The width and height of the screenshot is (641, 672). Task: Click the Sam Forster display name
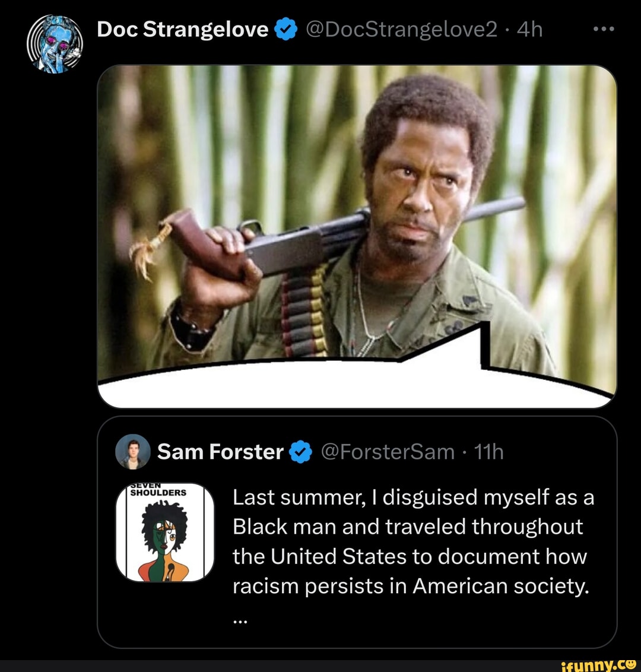[220, 452]
